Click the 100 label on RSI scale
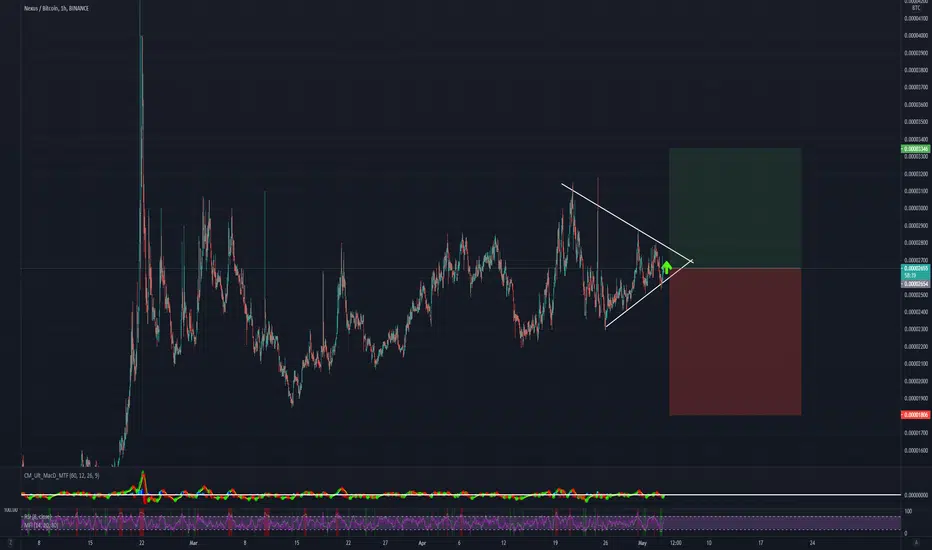The width and height of the screenshot is (932, 550). (x=908, y=511)
